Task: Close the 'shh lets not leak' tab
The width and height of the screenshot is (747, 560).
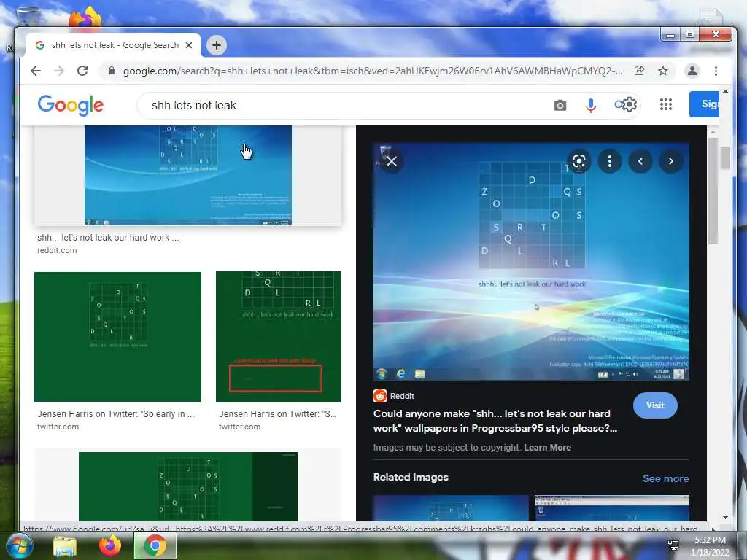Action: tap(189, 45)
